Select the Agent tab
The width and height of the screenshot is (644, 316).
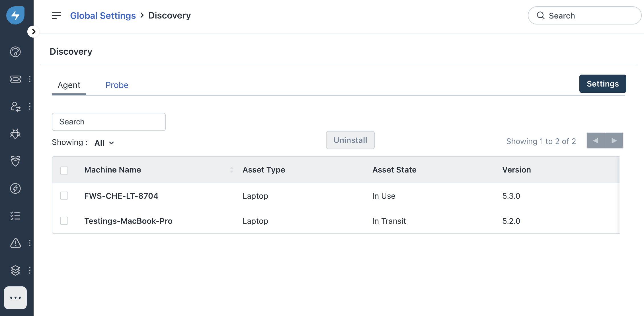(x=69, y=85)
